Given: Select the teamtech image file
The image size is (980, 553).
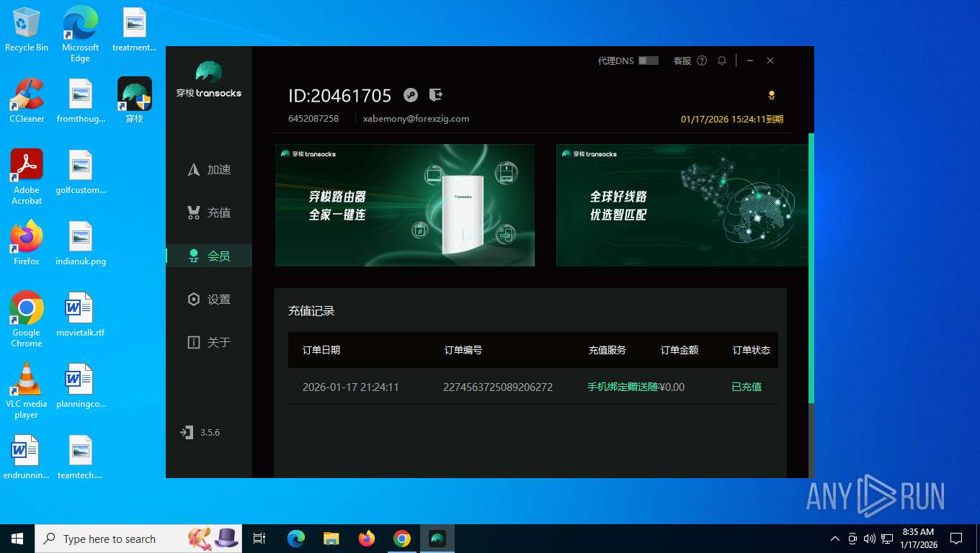Looking at the screenshot, I should [x=81, y=457].
